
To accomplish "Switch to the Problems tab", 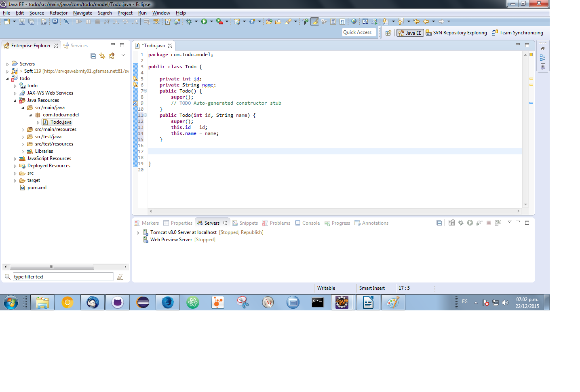I will [276, 223].
